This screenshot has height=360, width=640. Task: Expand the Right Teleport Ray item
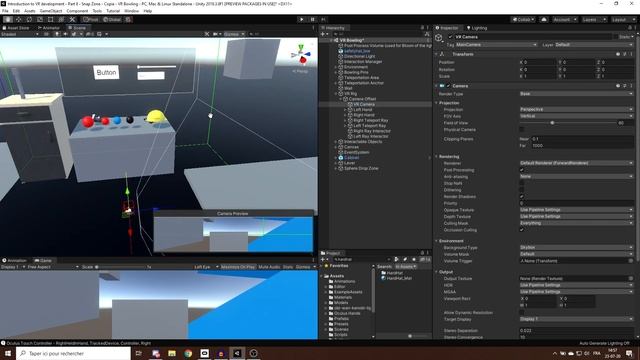345,120
